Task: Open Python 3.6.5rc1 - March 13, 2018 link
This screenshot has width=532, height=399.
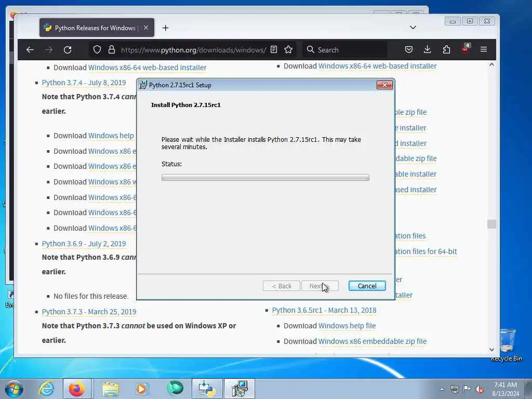Action: pos(324,311)
